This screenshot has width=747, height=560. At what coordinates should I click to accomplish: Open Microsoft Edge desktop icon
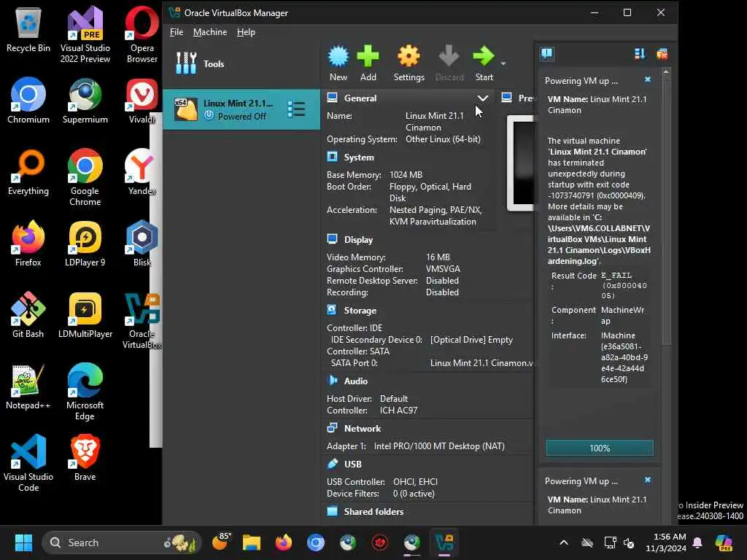[85, 392]
